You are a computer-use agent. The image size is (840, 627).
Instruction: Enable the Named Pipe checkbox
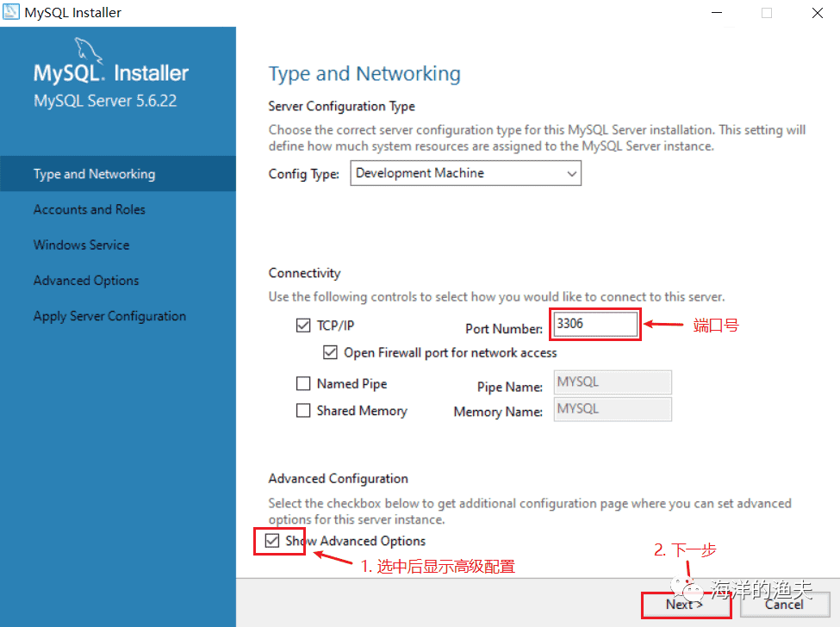coord(303,384)
